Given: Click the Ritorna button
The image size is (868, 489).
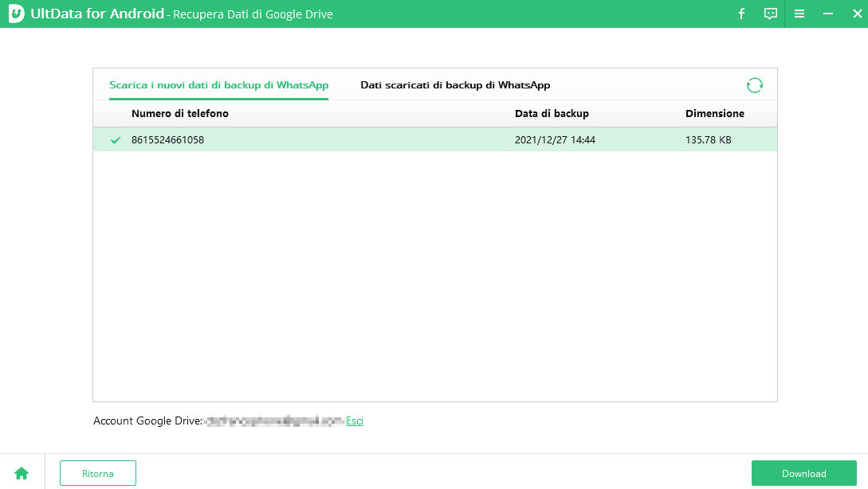Looking at the screenshot, I should 98,474.
